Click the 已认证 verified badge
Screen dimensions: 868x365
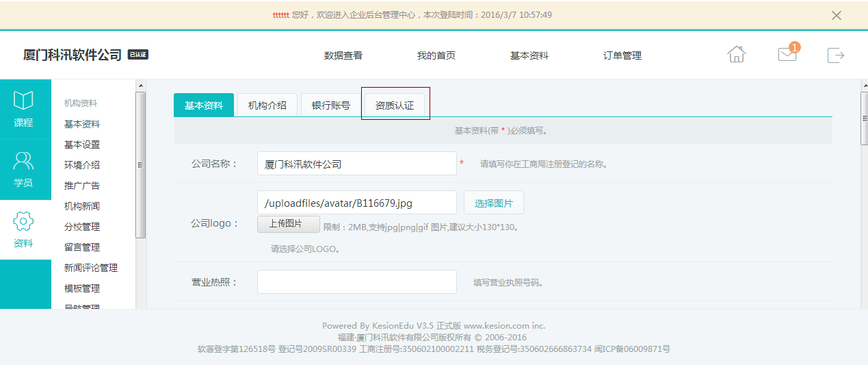[x=137, y=55]
